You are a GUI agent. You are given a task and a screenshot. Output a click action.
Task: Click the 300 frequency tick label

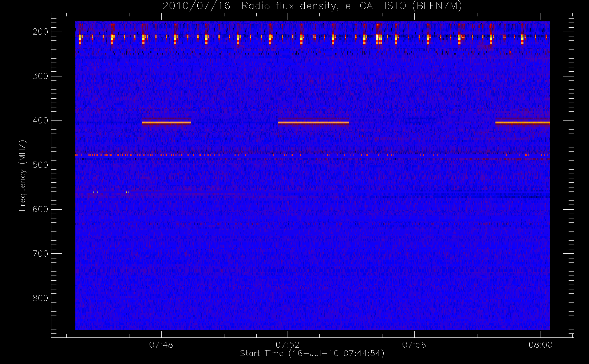coord(40,76)
